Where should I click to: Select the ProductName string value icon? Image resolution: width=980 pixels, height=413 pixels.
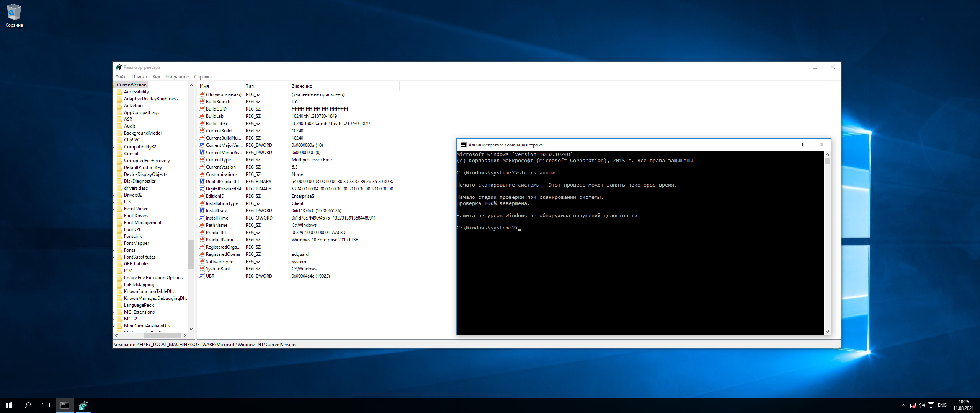tap(202, 239)
